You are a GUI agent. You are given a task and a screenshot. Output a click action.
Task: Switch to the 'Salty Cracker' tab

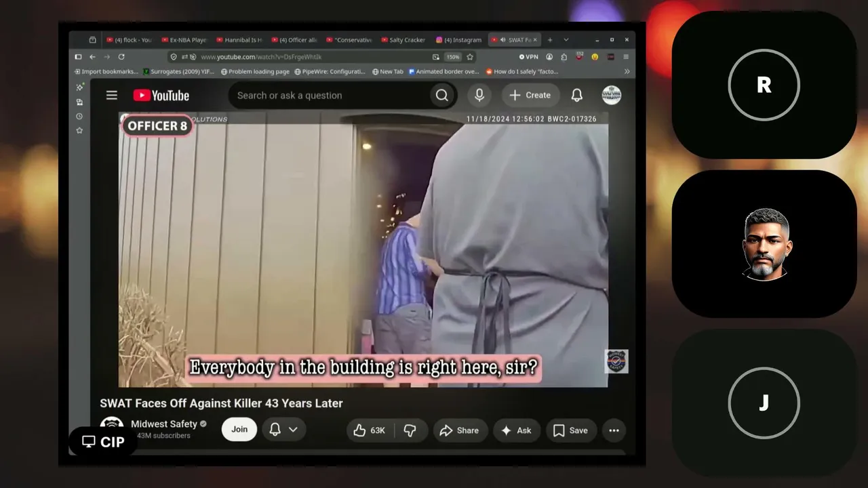tap(403, 40)
